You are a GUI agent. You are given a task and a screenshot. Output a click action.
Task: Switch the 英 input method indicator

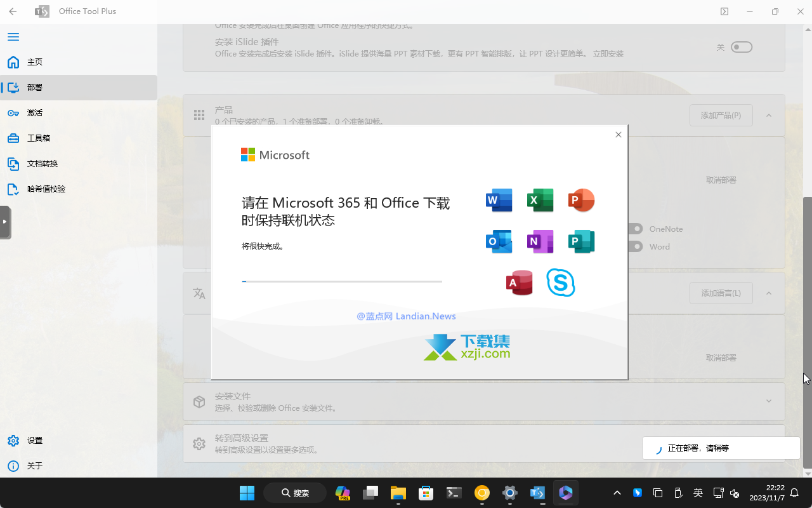point(698,493)
